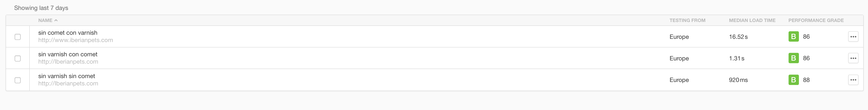Click B grade badge of sin comet con varnish
This screenshot has width=868, height=110.
click(793, 36)
